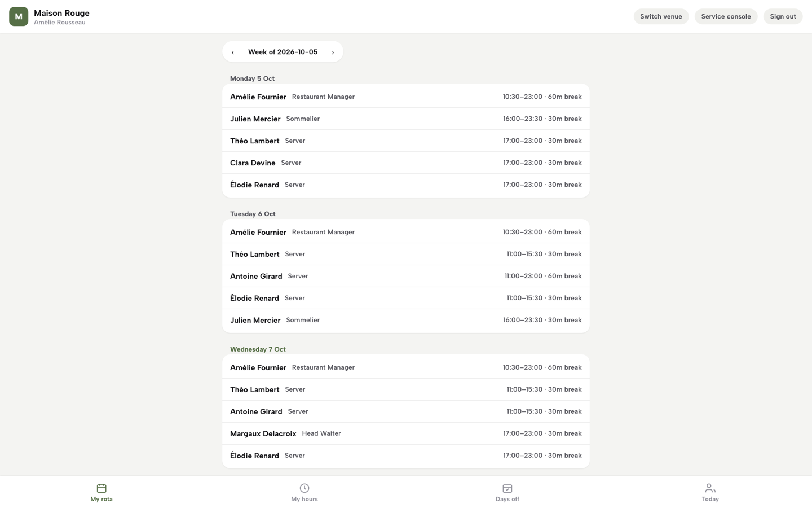Select Élodie Renard on Monday
Image resolution: width=812 pixels, height=508 pixels.
click(406, 185)
